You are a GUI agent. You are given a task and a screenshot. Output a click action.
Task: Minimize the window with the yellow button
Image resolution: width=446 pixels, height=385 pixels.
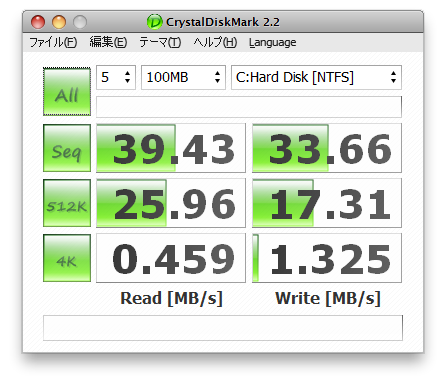(x=59, y=22)
